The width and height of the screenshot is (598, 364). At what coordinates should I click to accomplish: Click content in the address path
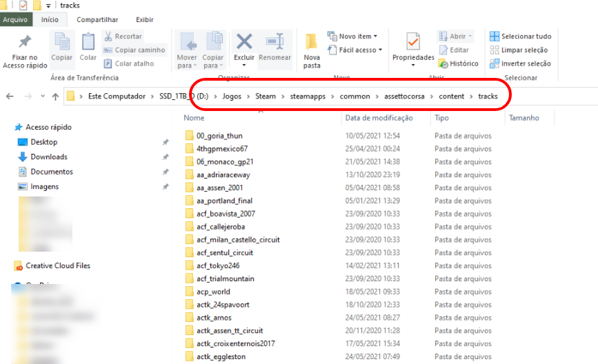tap(452, 96)
